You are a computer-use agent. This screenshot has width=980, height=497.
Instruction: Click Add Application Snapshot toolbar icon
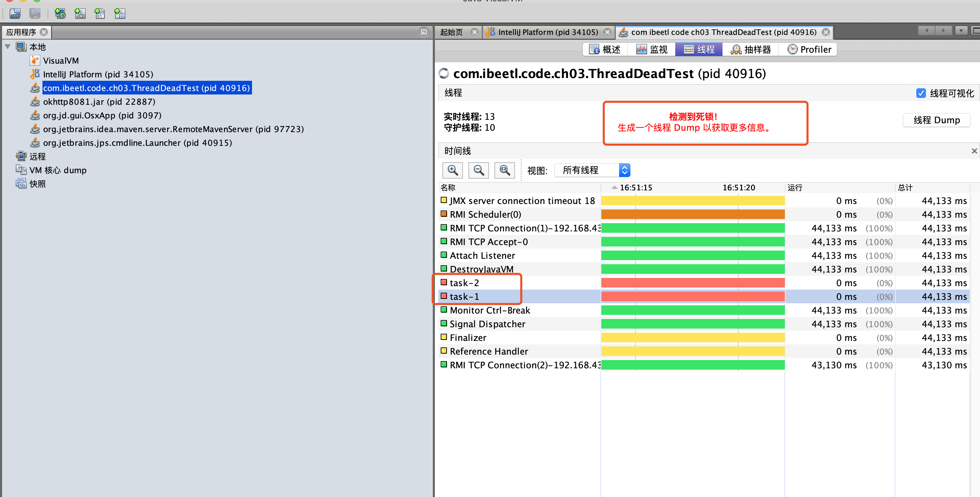point(120,13)
